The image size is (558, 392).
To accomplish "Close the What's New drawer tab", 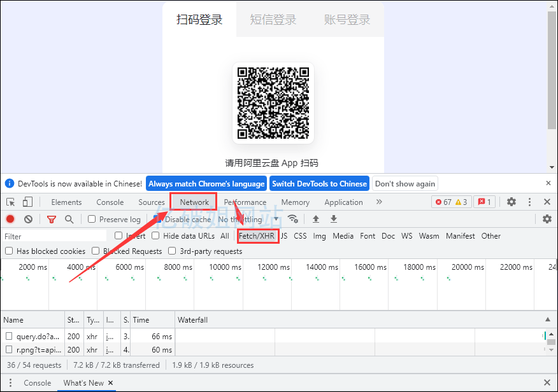I will click(111, 382).
